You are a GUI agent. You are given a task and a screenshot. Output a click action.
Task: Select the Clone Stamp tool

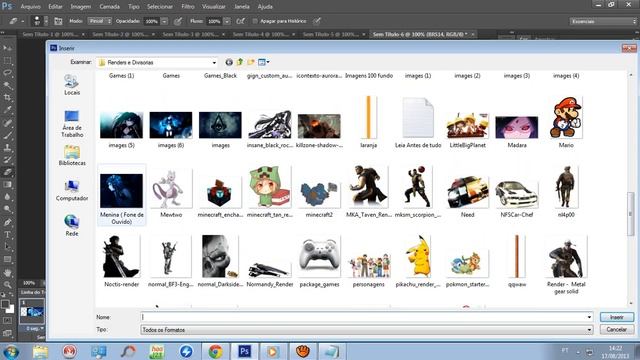click(7, 147)
